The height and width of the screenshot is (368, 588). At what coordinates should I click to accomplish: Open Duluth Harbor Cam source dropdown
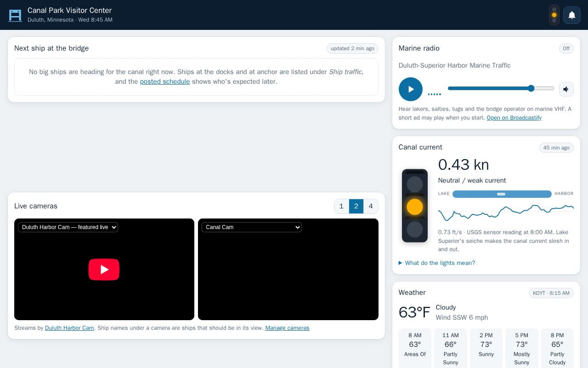pos(68,227)
